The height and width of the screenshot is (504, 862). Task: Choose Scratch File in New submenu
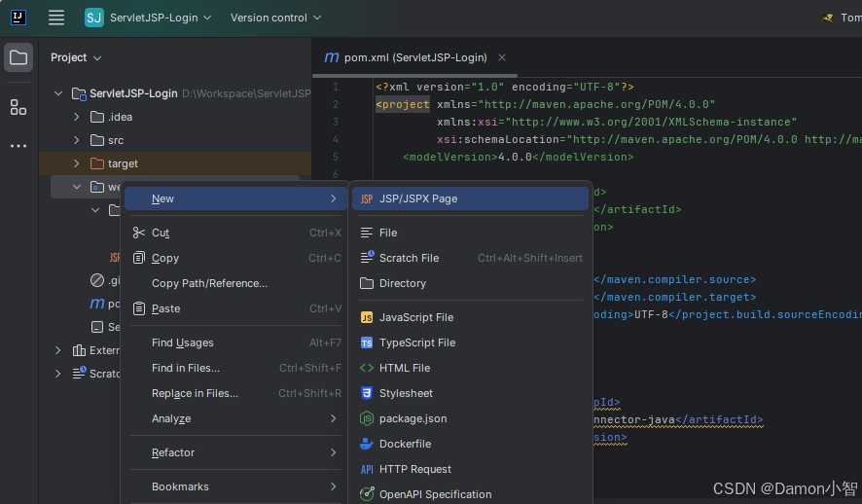470,258
